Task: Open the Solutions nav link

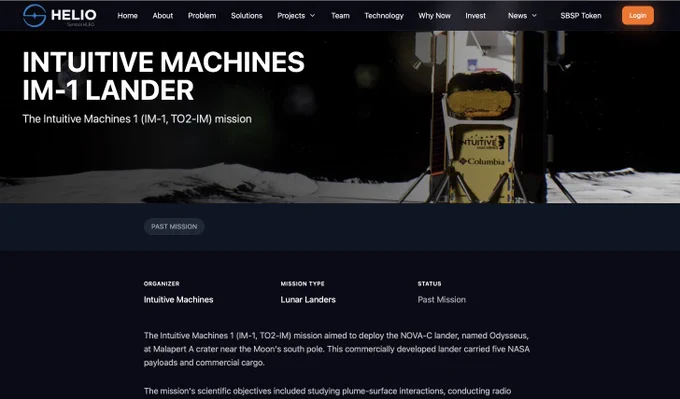Action: tap(247, 16)
